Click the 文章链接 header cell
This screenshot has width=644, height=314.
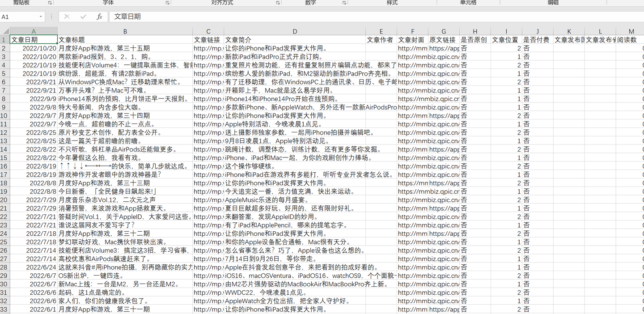coord(208,40)
